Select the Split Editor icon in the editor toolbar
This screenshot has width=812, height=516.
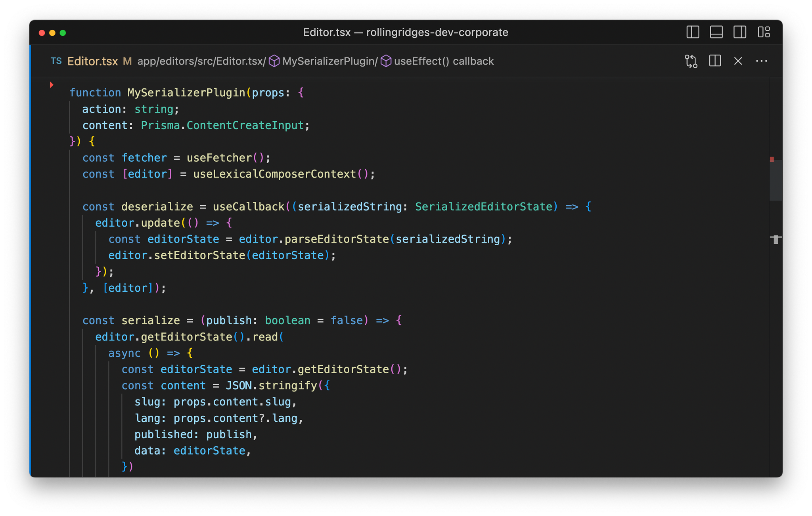click(714, 61)
